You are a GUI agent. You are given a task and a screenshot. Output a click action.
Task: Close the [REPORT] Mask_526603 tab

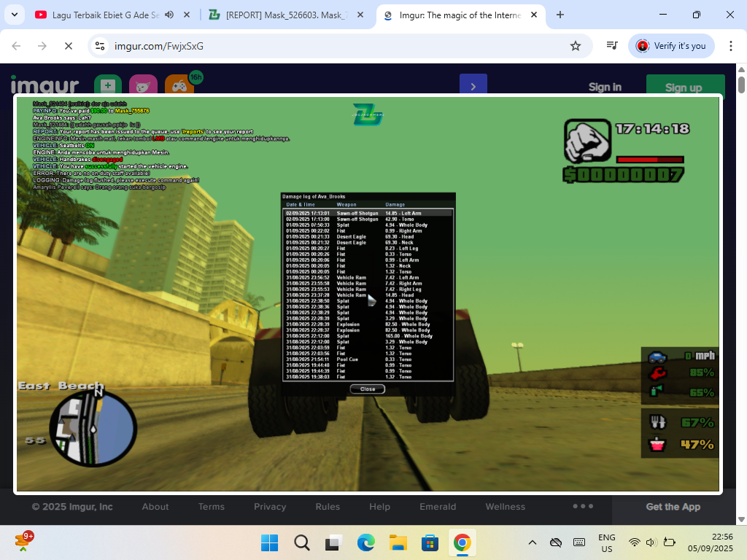[x=360, y=15]
